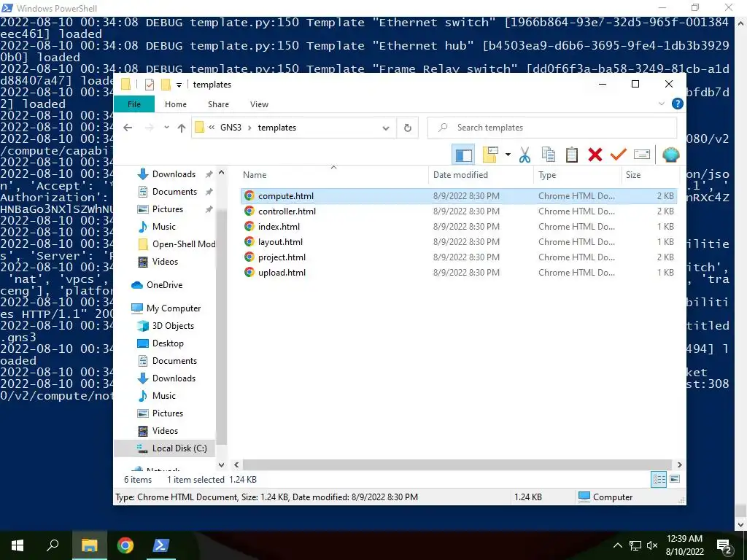Open the Explorer help question mark
The width and height of the screenshot is (747, 560).
point(678,104)
